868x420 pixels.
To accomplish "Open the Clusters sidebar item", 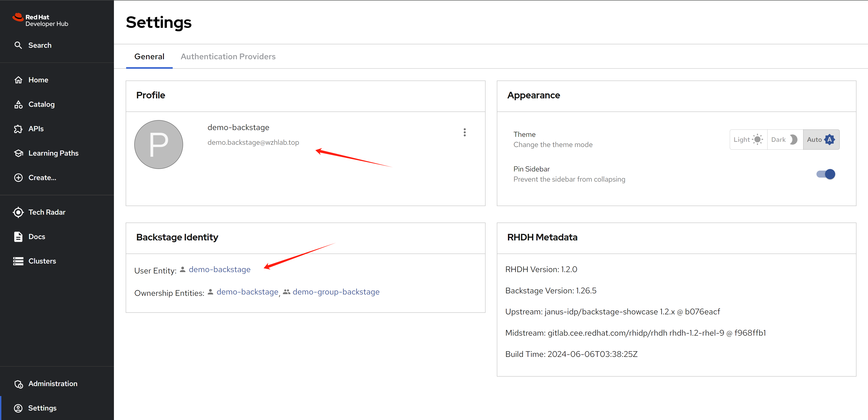I will coord(42,261).
